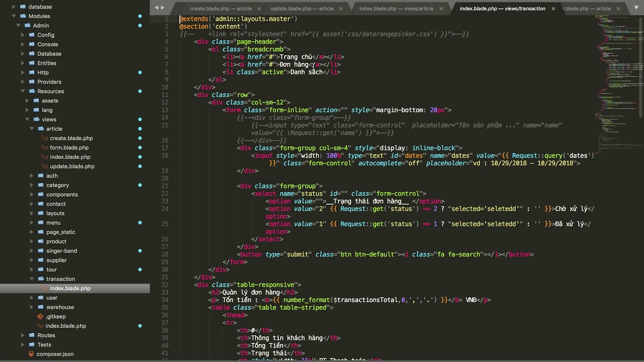Click the Tests folder icon
The width and height of the screenshot is (644, 362).
point(31,345)
